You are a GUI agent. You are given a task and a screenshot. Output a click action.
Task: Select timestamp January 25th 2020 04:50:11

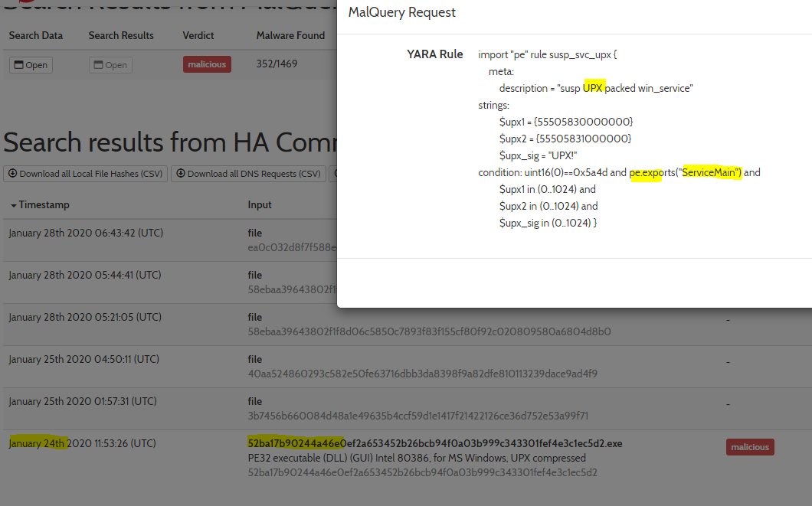pyautogui.click(x=84, y=359)
